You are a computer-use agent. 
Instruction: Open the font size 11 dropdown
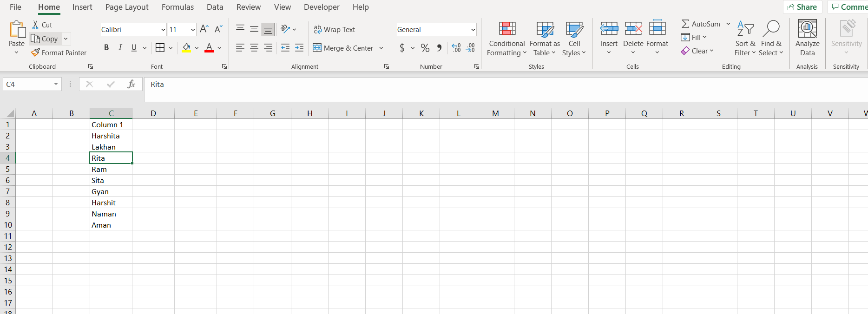[193, 30]
